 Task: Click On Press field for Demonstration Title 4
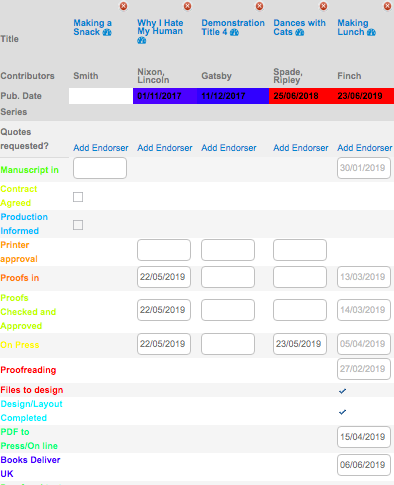click(x=228, y=344)
